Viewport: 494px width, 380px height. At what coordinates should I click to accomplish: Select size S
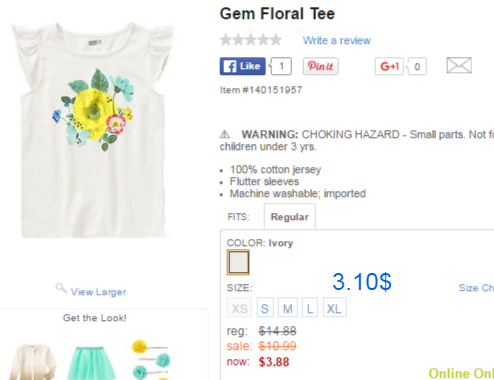(x=265, y=308)
